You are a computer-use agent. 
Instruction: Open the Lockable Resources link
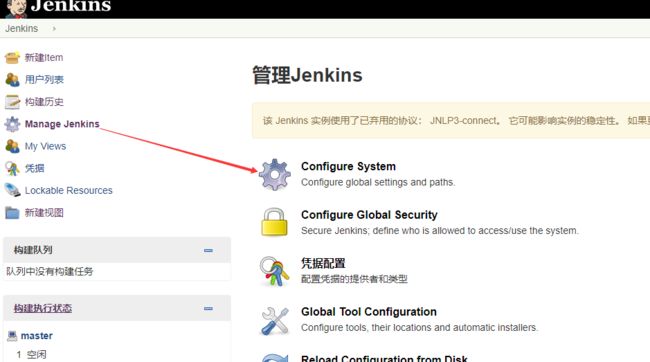coord(68,190)
